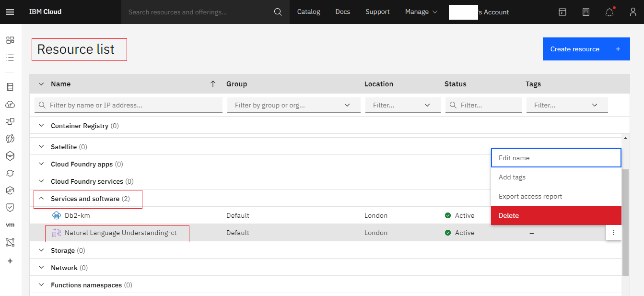Click the Create resource button
Image resolution: width=644 pixels, height=296 pixels.
coord(586,49)
